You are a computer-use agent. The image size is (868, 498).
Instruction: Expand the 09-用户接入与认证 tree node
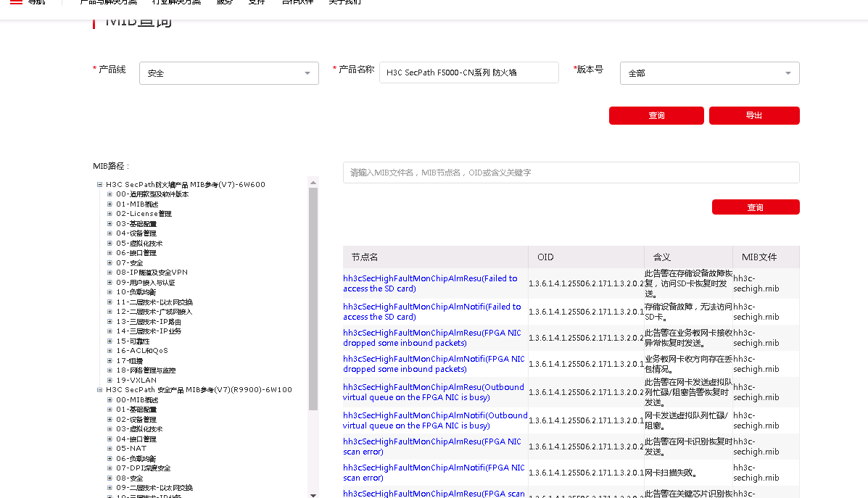click(x=109, y=282)
